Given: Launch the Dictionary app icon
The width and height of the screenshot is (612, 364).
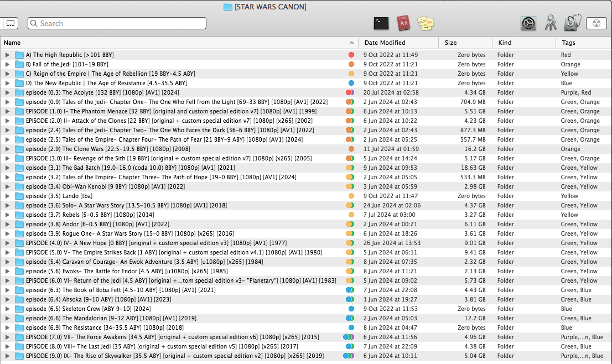Looking at the screenshot, I should point(403,23).
